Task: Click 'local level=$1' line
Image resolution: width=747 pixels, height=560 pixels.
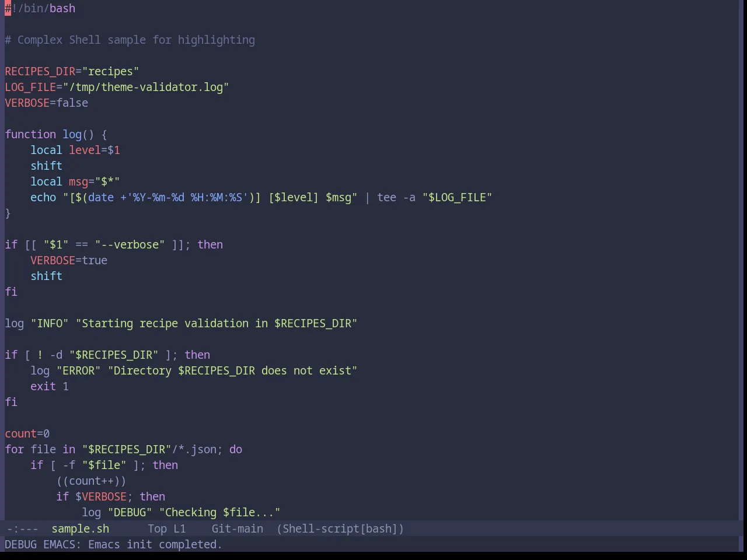Action: [x=75, y=150]
